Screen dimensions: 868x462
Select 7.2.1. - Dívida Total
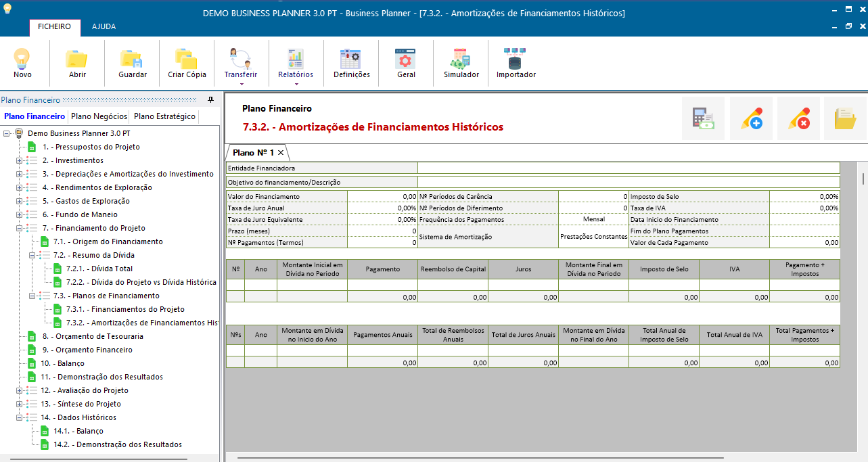pos(99,269)
